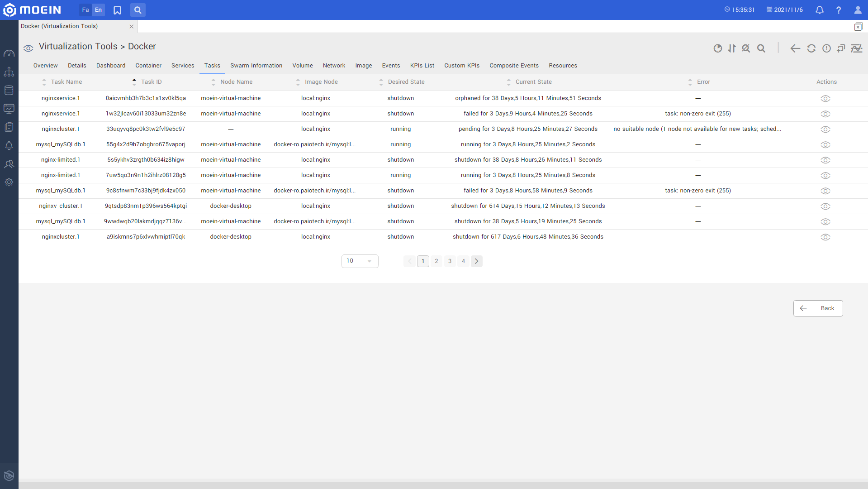Go to page 4
This screenshot has width=868, height=489.
(x=463, y=261)
